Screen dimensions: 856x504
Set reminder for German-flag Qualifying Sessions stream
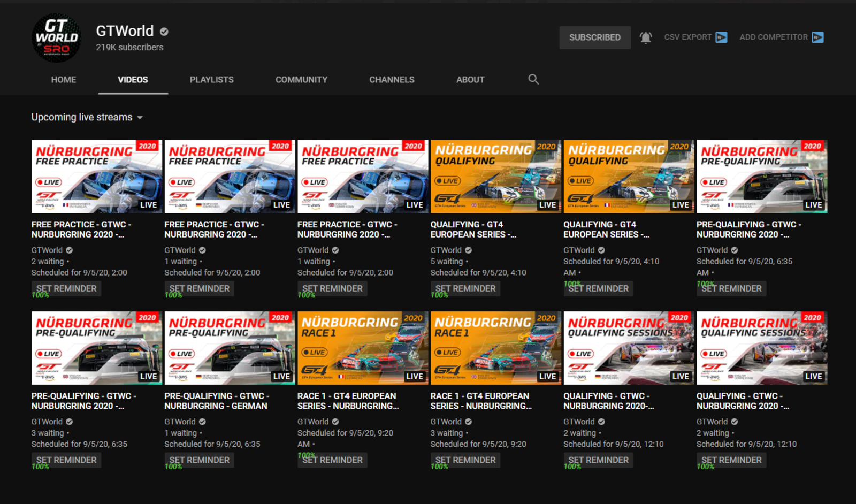pos(599,460)
